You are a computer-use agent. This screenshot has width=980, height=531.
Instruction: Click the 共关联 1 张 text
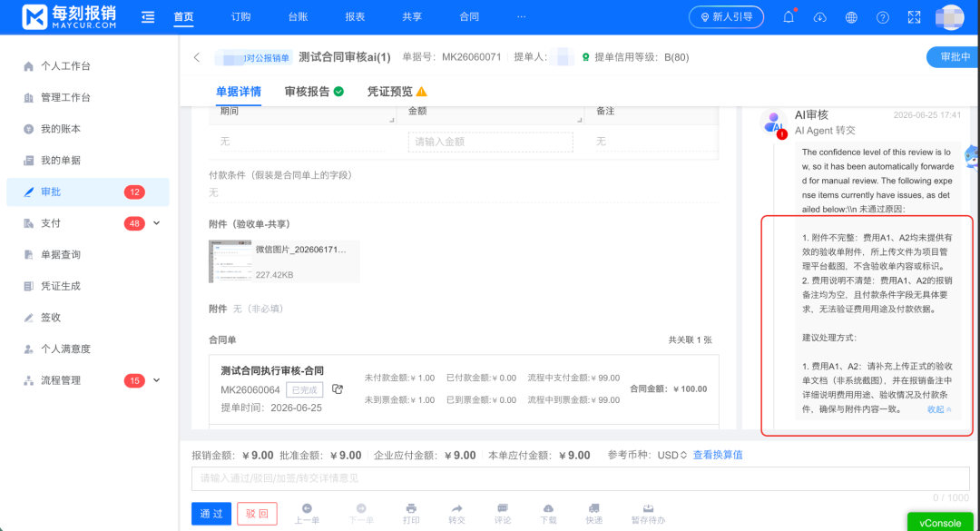690,340
